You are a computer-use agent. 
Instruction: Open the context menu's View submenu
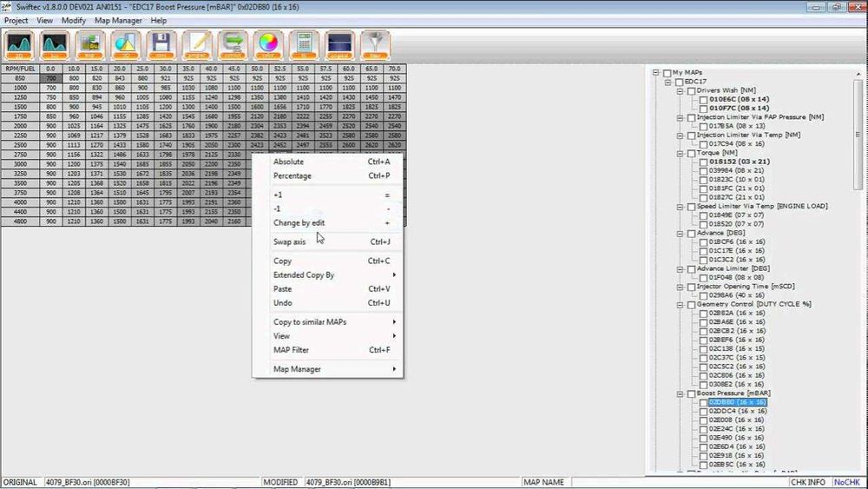[328, 335]
